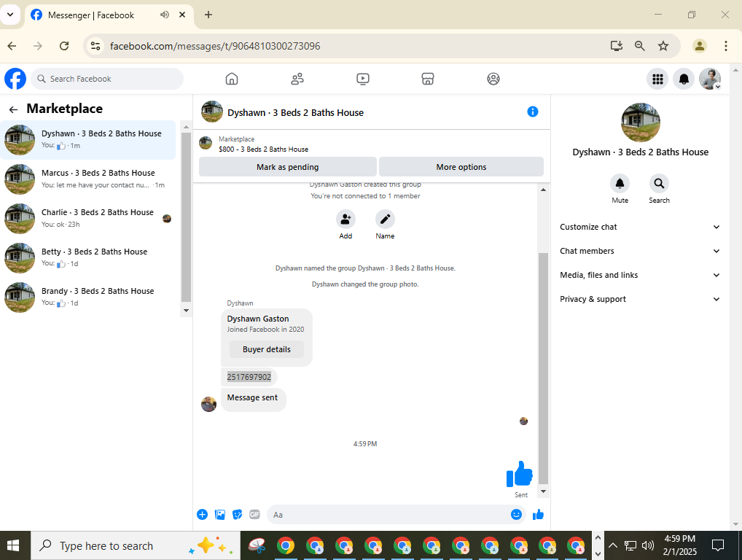Click the back arrow next to Marketplace

(x=13, y=109)
